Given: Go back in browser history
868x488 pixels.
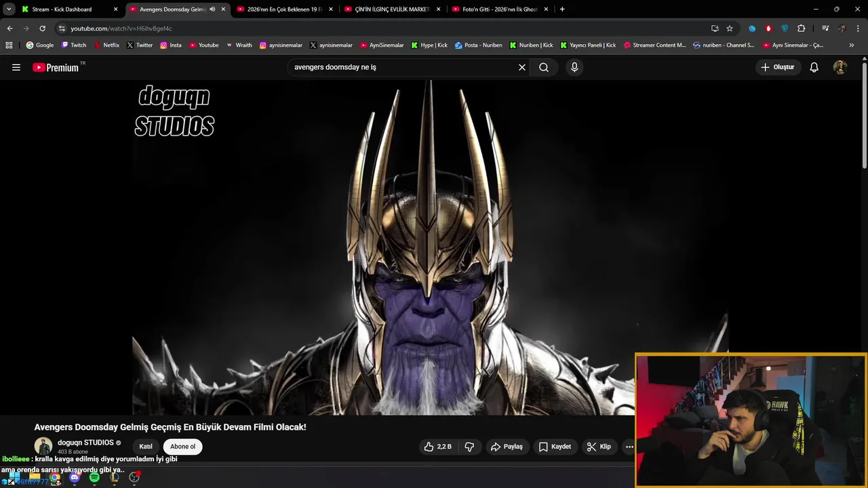Looking at the screenshot, I should pos(9,28).
